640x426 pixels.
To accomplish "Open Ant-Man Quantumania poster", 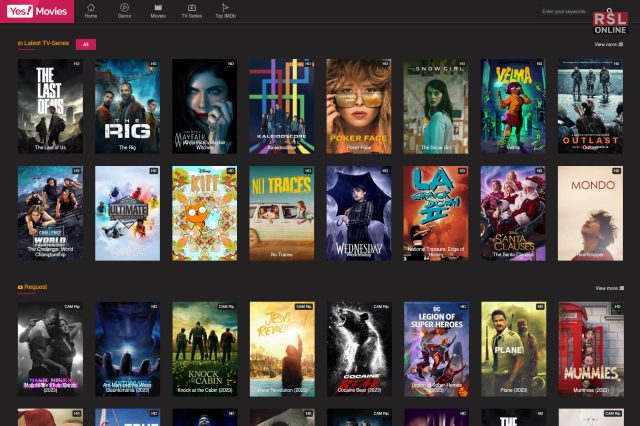I will (x=127, y=349).
